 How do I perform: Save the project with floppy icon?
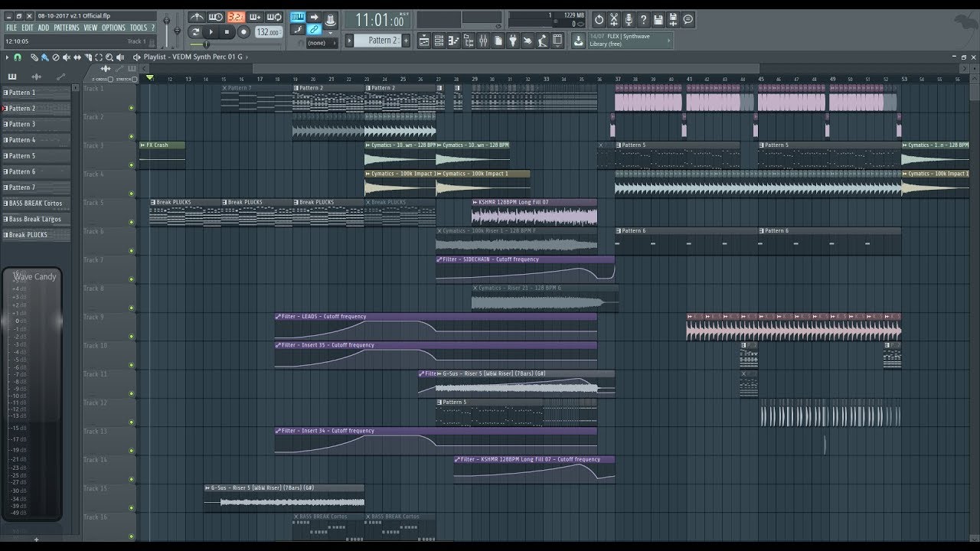click(658, 20)
